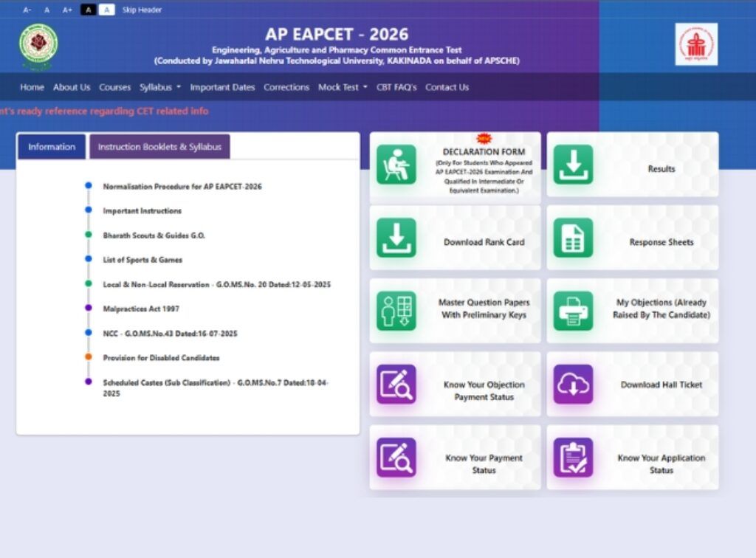Click the scrolling CET related info ticker
The height and width of the screenshot is (558, 756).
(x=104, y=111)
